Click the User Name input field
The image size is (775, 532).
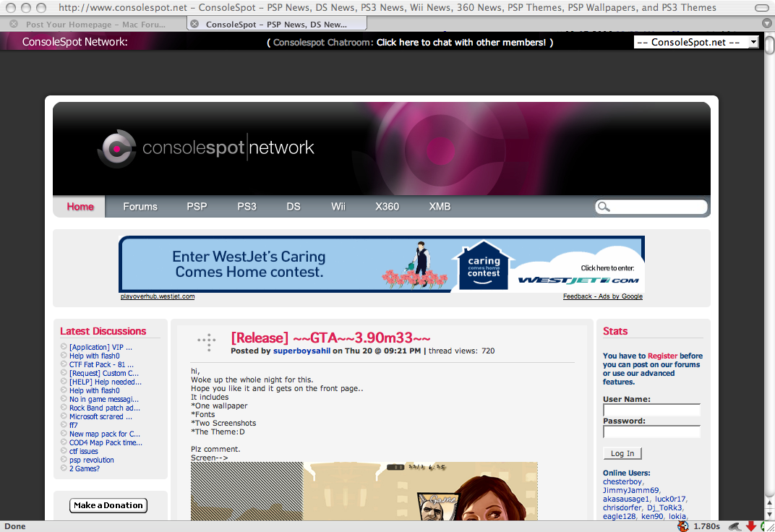coord(651,410)
